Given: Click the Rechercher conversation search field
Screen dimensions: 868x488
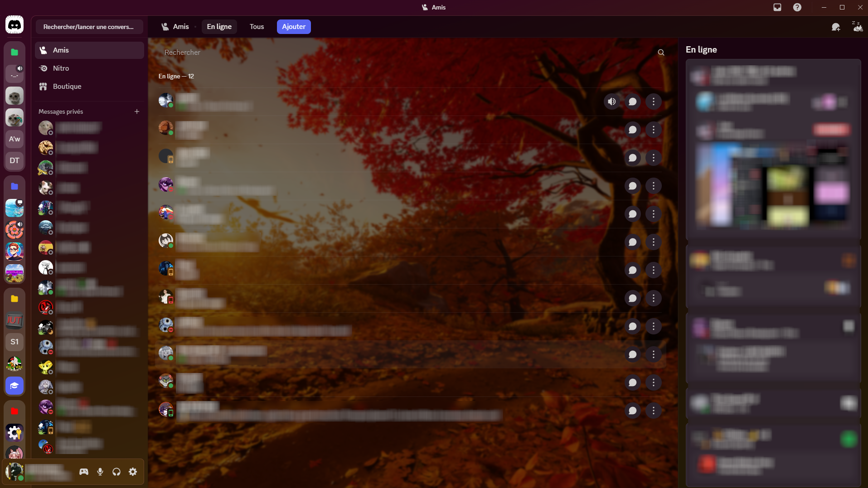Looking at the screenshot, I should tap(89, 27).
